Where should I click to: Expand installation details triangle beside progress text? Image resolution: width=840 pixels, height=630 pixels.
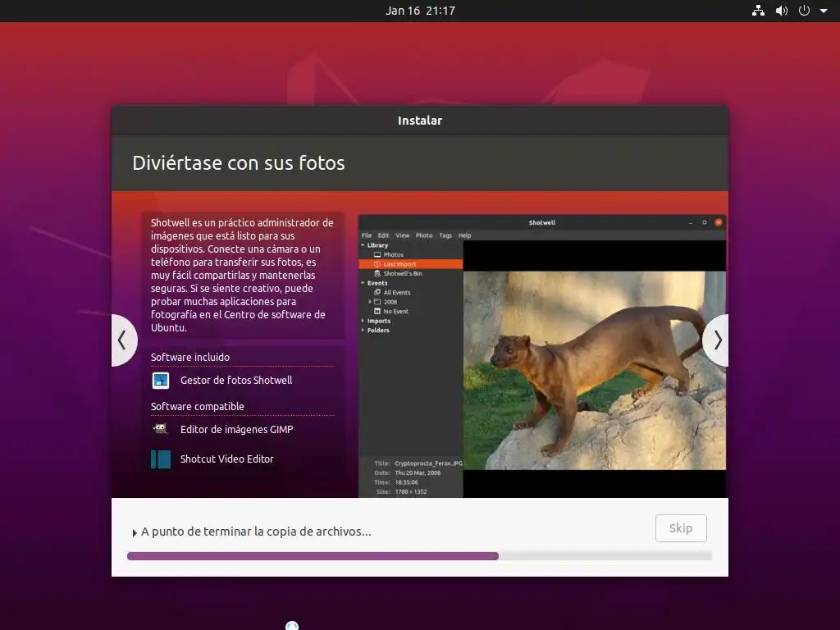click(135, 533)
